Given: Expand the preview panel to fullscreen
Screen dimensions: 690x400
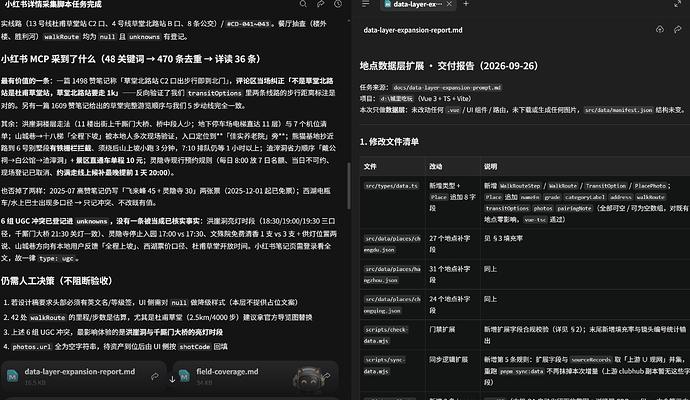Looking at the screenshot, I should click(x=678, y=4).
